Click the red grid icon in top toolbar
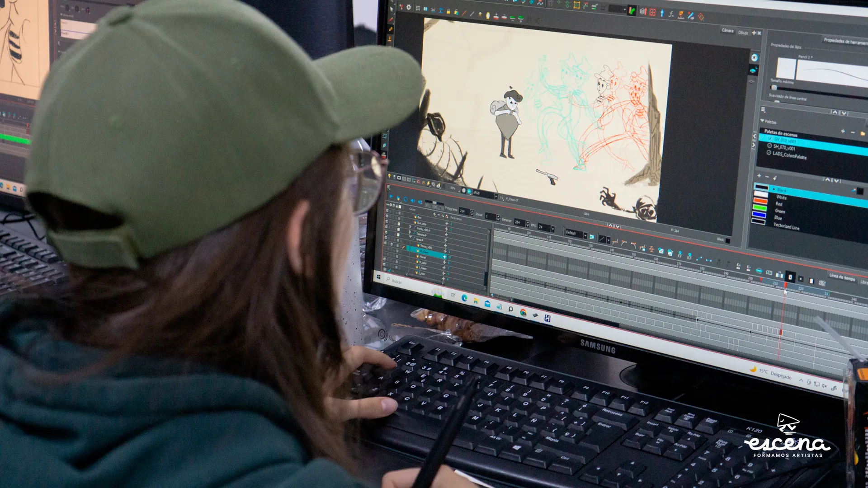868x488 pixels. 652,12
